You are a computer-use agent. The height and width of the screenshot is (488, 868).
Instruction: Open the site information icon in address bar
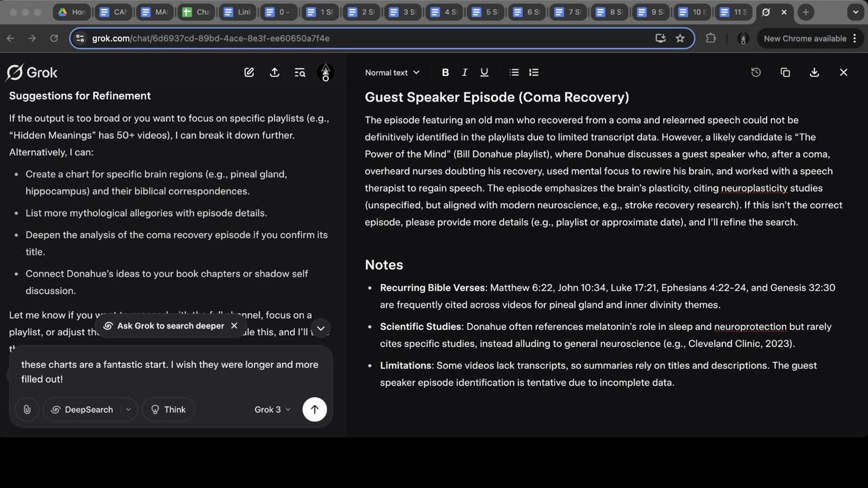coord(81,39)
